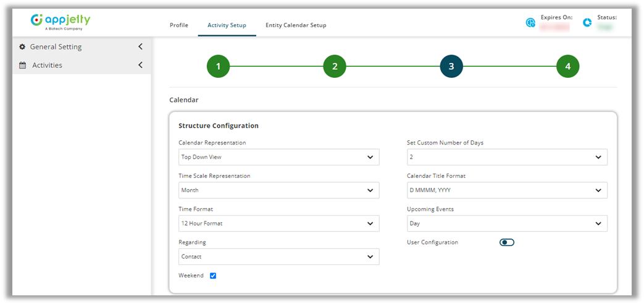Viewport: 644px width, 304px height.
Task: Click the AppJetty logo
Action: (61, 22)
